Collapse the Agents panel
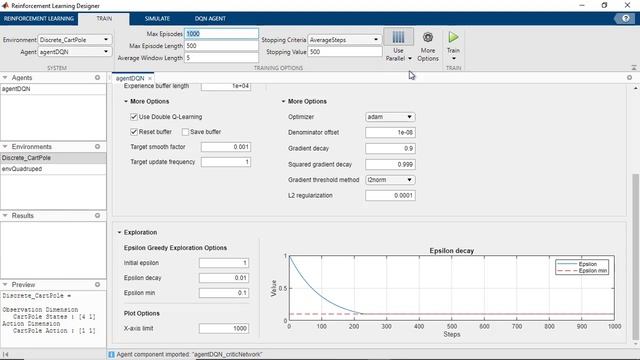Screen dimensions: 640x360 [5, 78]
